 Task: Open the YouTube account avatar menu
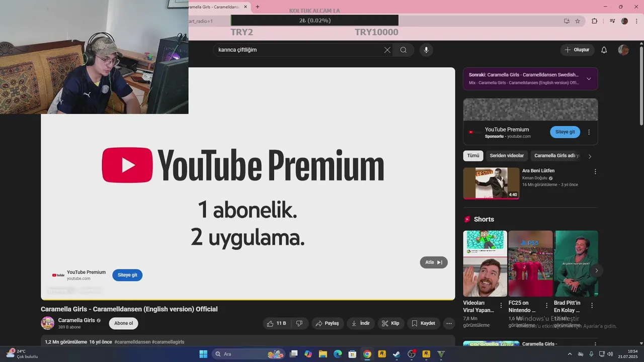(623, 50)
